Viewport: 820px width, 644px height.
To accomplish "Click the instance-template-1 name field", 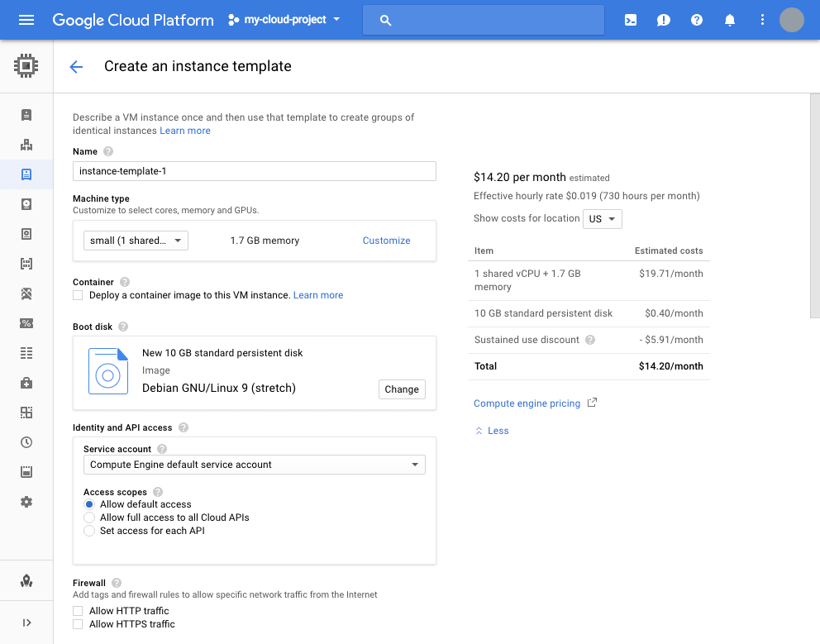I will pos(254,171).
